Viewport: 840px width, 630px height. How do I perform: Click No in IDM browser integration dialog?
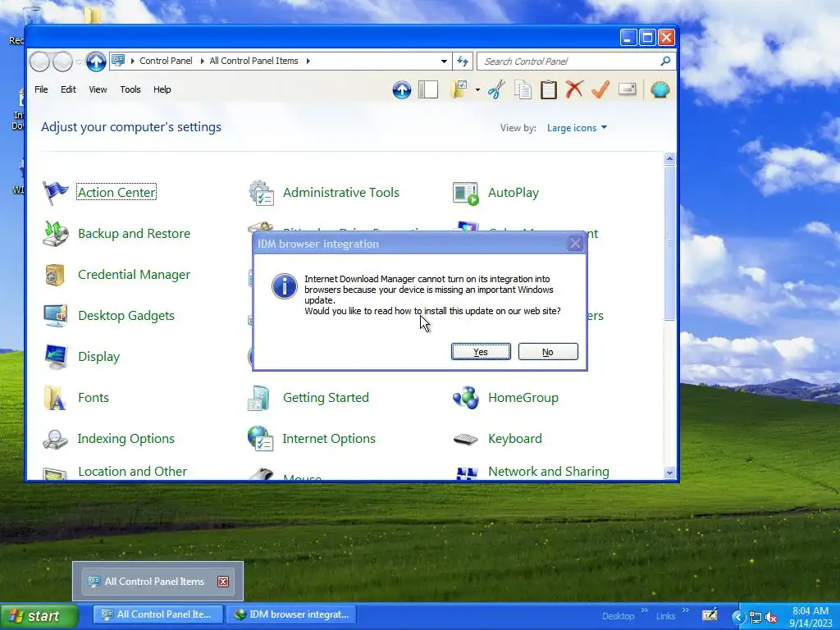pyautogui.click(x=548, y=351)
